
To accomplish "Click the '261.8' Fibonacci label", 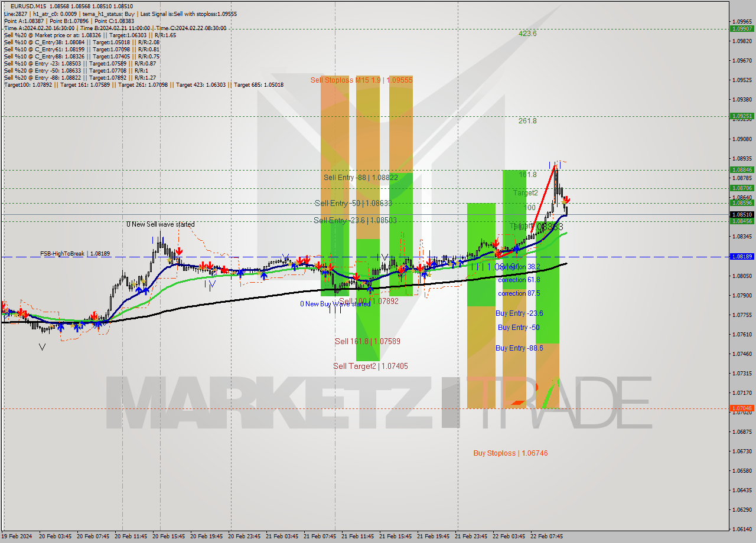I will click(x=527, y=121).
